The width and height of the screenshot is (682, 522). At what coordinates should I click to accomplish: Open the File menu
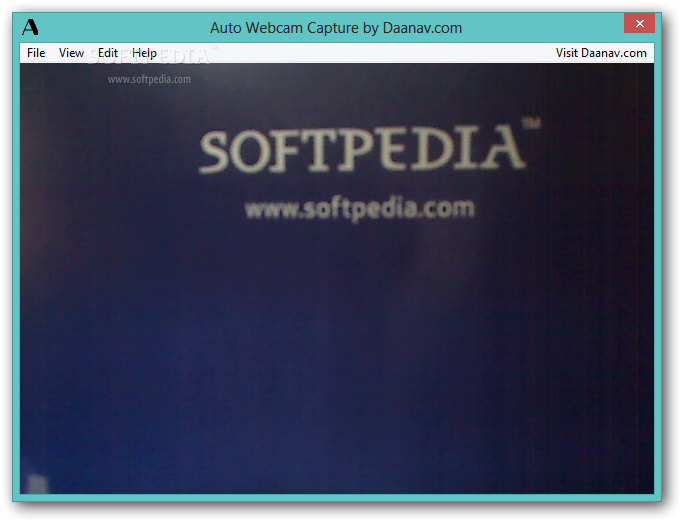point(36,53)
